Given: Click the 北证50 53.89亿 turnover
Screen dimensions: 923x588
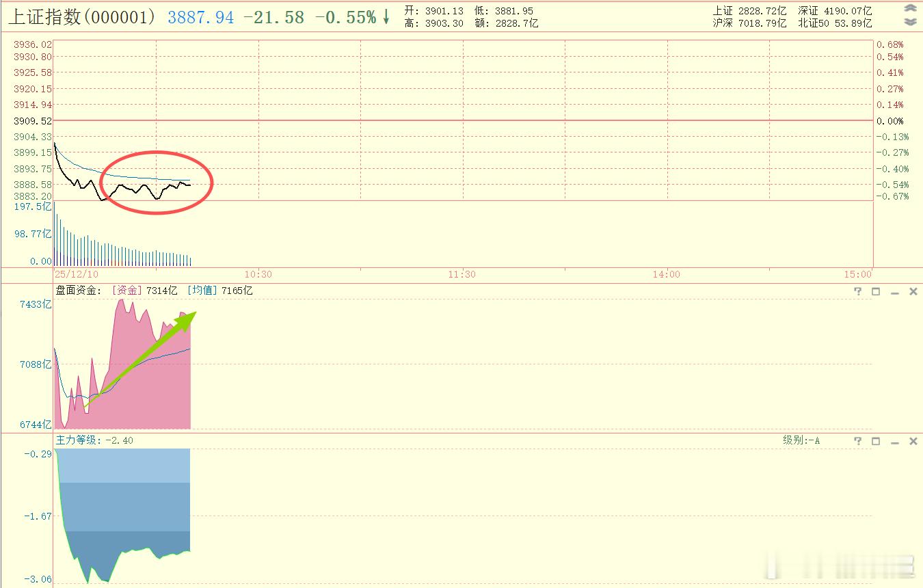Looking at the screenshot, I should (835, 23).
